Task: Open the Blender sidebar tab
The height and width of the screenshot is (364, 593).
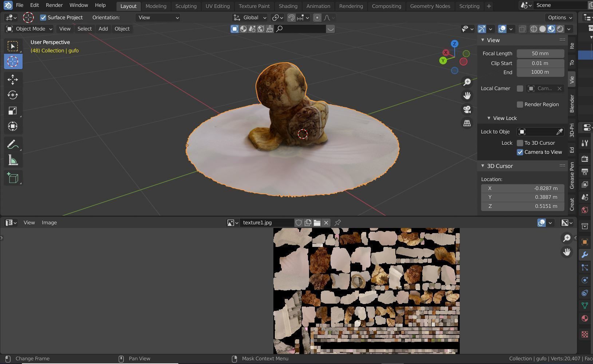Action: [572, 104]
